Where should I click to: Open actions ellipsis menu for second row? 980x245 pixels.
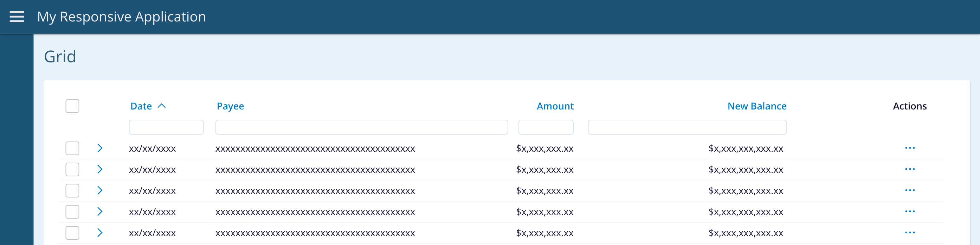click(x=910, y=169)
